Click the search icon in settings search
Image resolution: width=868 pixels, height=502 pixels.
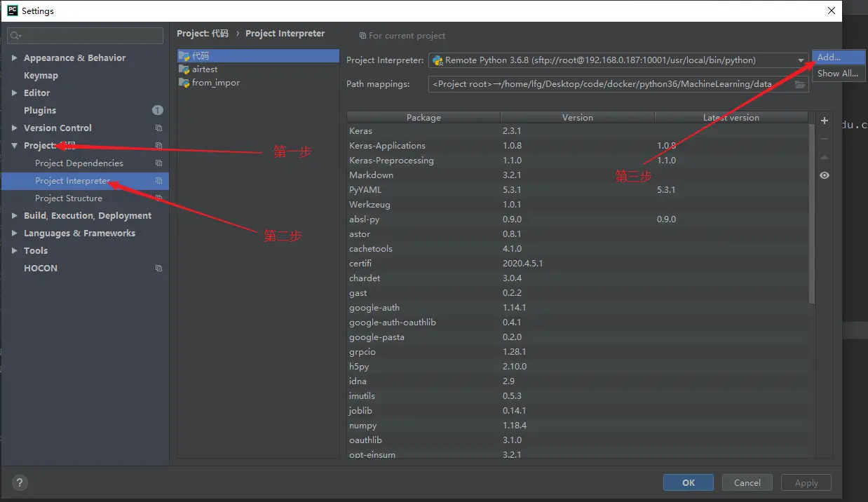pyautogui.click(x=15, y=35)
